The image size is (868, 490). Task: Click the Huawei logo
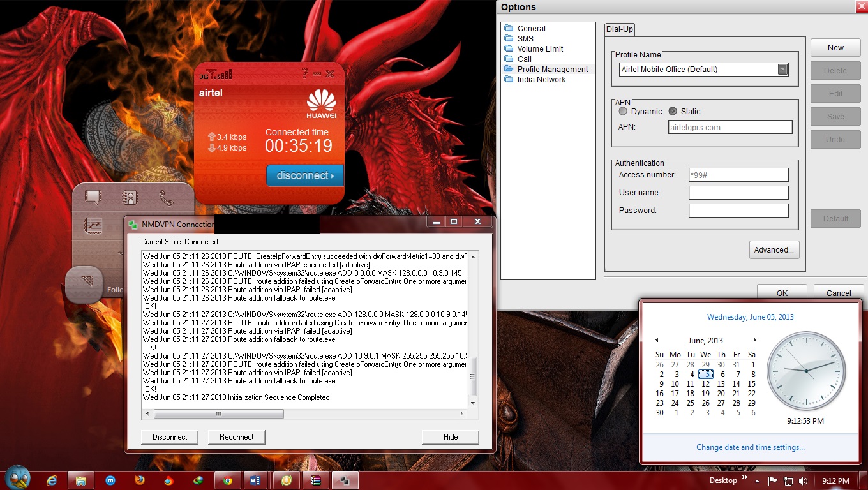click(321, 104)
